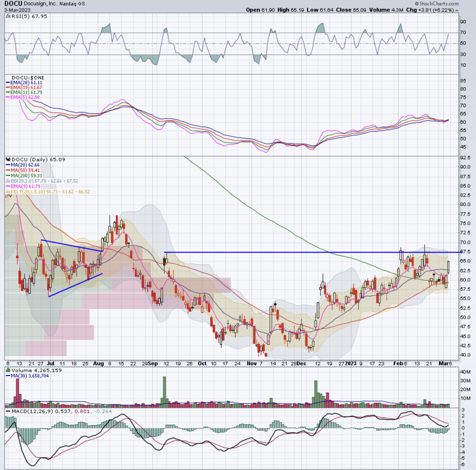Click the KELT(20,1.5,10) legend icon
The height and width of the screenshot is (470, 476).
pyautogui.click(x=8, y=192)
